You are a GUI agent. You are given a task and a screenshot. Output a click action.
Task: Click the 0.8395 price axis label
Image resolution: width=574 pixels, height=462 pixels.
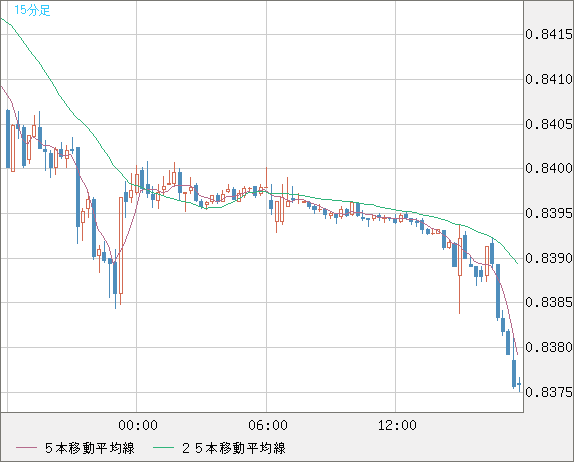[549, 213]
